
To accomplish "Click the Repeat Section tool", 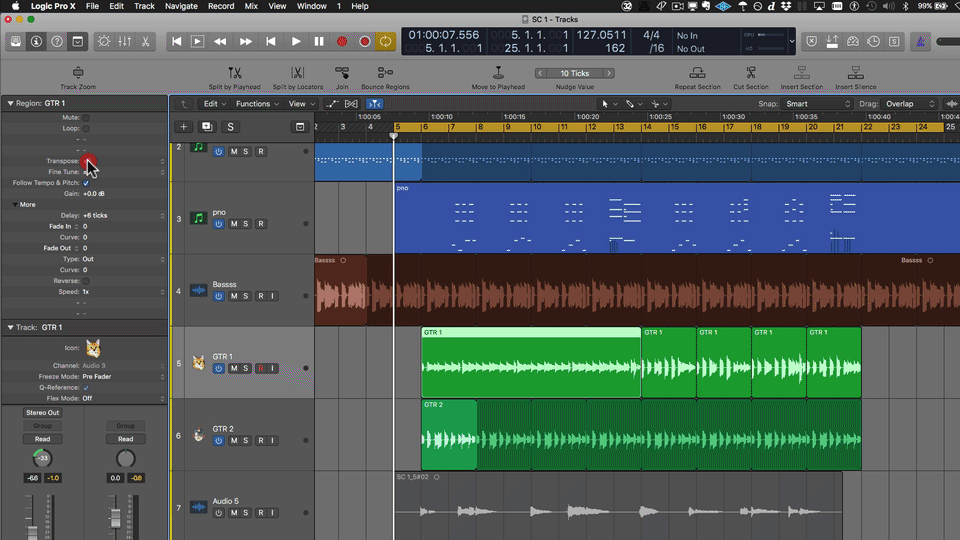I will (697, 78).
